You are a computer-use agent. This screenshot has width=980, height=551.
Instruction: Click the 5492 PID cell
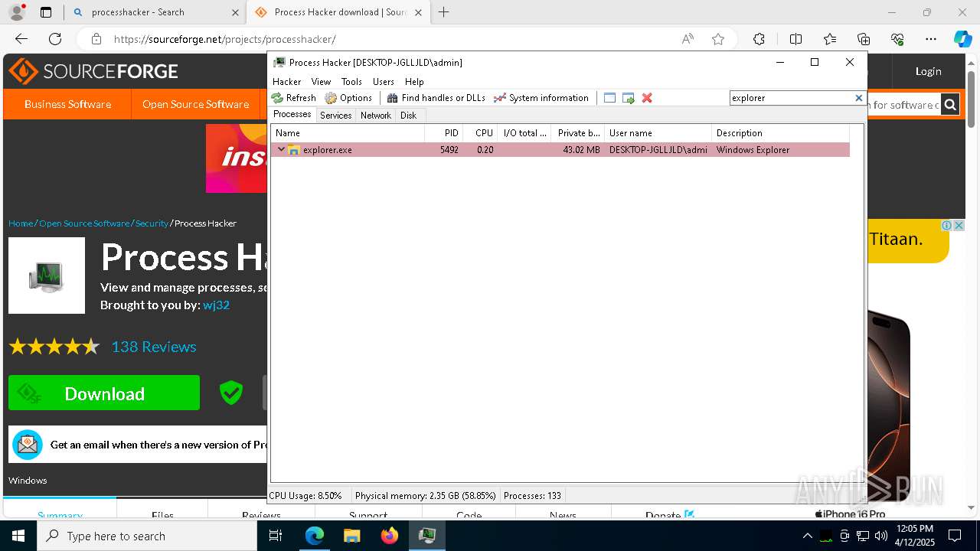[x=449, y=150]
